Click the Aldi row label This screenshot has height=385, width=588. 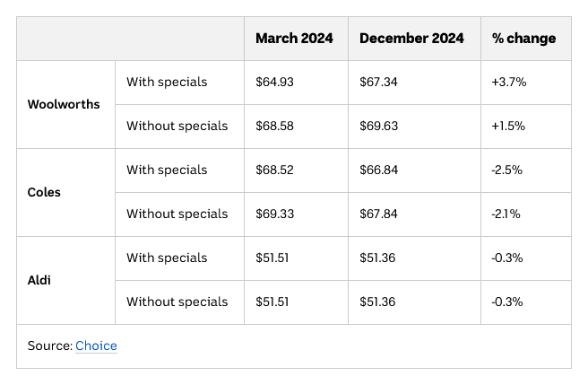click(39, 280)
